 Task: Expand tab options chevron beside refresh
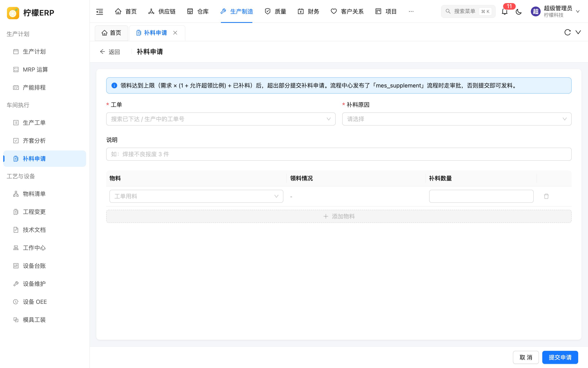tap(578, 32)
